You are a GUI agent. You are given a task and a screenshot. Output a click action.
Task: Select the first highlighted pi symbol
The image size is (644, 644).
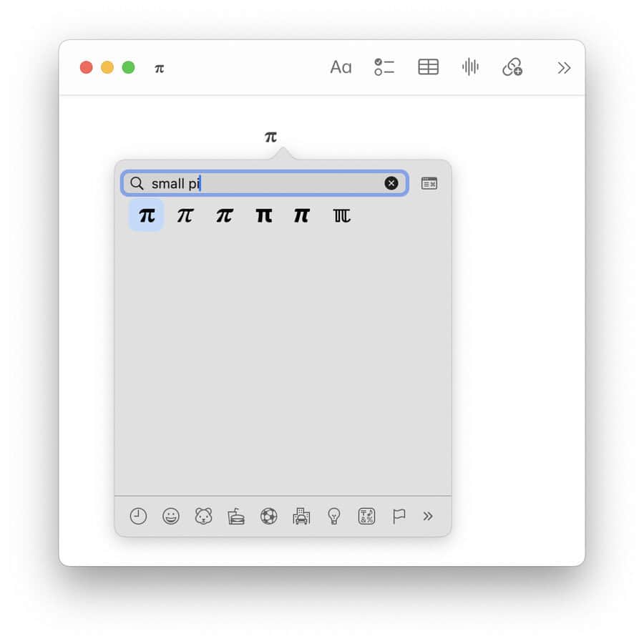[x=145, y=215]
